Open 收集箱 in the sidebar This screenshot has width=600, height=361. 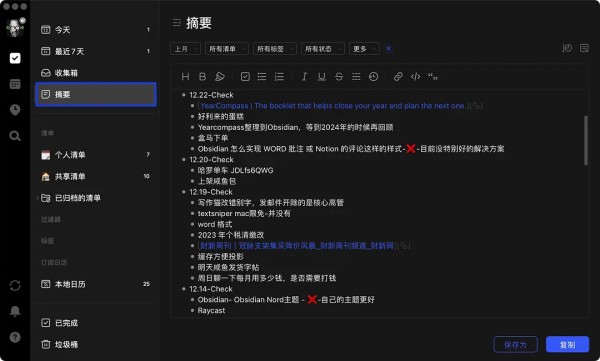96,73
